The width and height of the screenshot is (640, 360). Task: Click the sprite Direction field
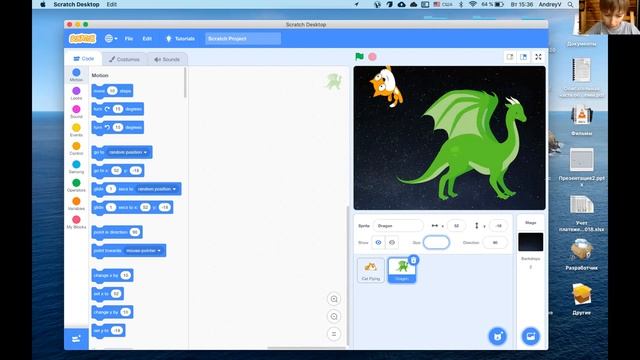(x=495, y=242)
